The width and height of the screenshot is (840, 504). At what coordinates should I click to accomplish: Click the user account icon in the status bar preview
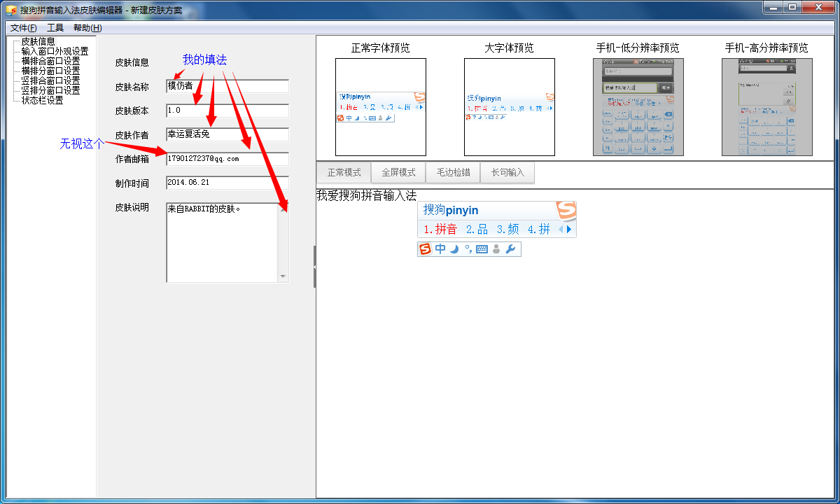click(496, 249)
